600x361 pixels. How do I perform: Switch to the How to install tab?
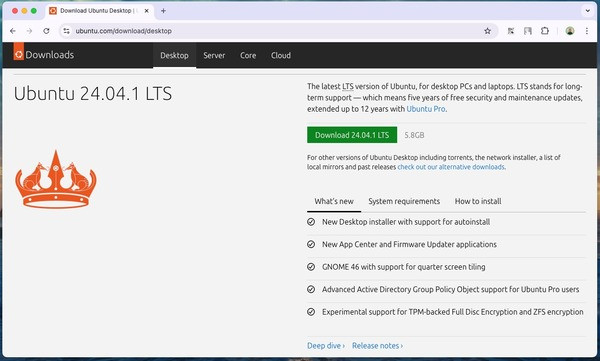[x=478, y=201]
